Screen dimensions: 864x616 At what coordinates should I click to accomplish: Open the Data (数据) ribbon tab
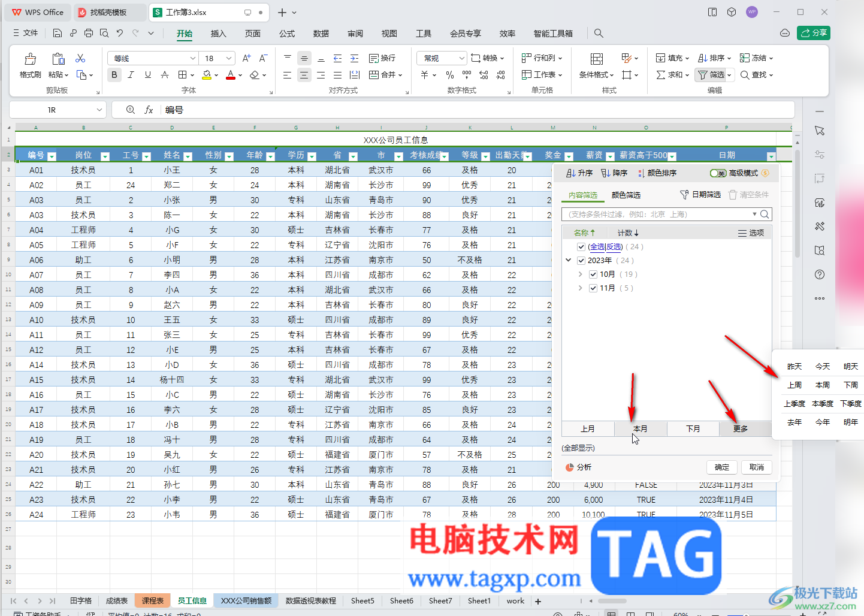coord(321,34)
